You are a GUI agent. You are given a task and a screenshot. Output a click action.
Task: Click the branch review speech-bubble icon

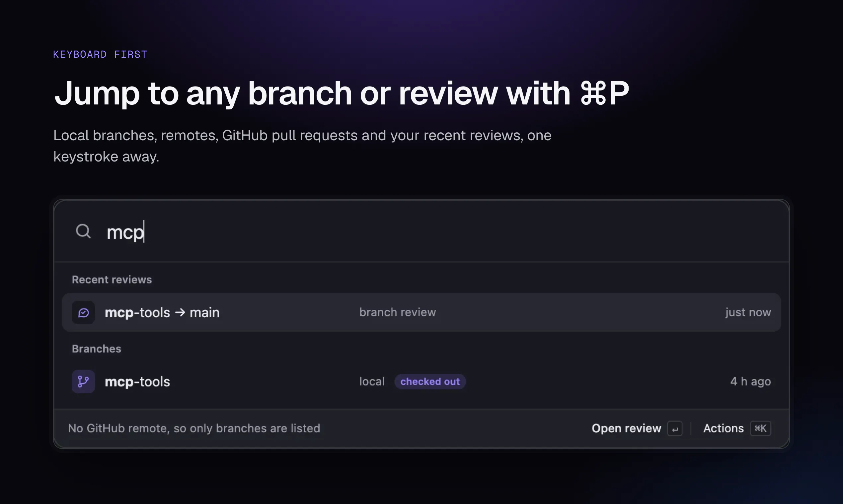[x=83, y=312]
